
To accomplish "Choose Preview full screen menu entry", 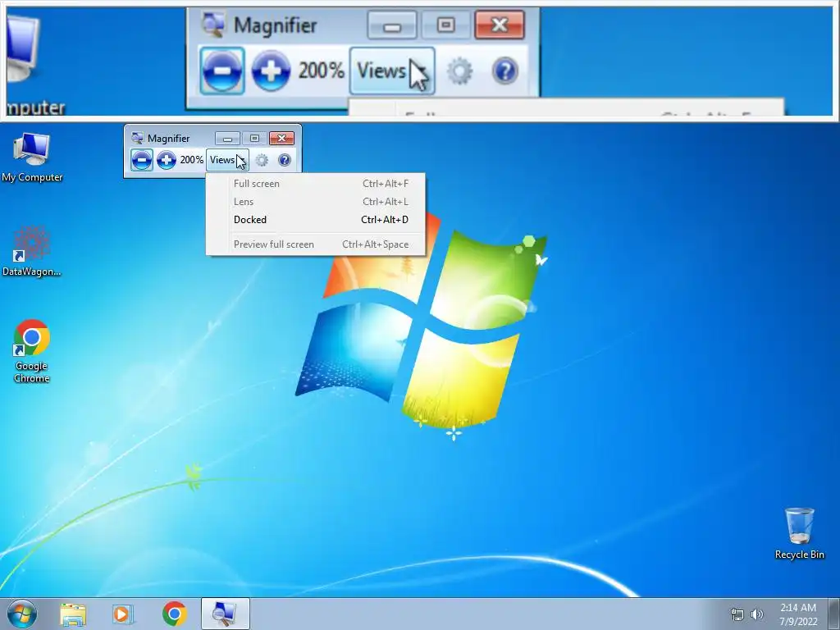I will tap(316, 244).
